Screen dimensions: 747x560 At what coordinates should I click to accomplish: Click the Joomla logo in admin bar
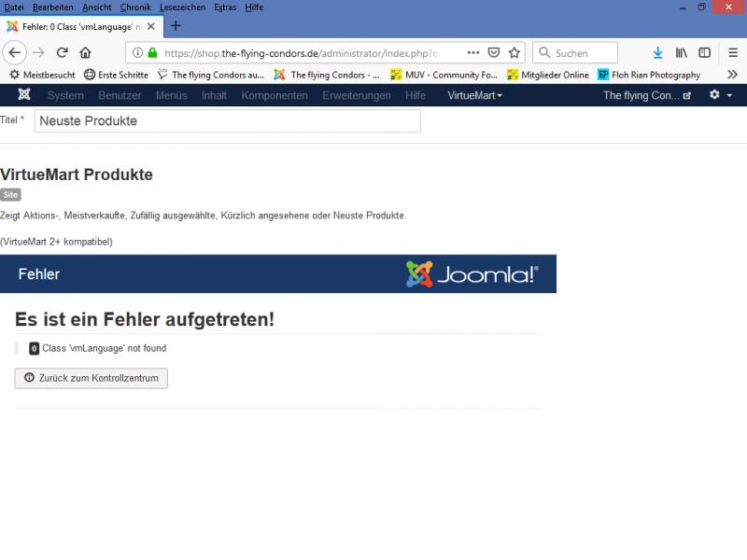tap(23, 95)
